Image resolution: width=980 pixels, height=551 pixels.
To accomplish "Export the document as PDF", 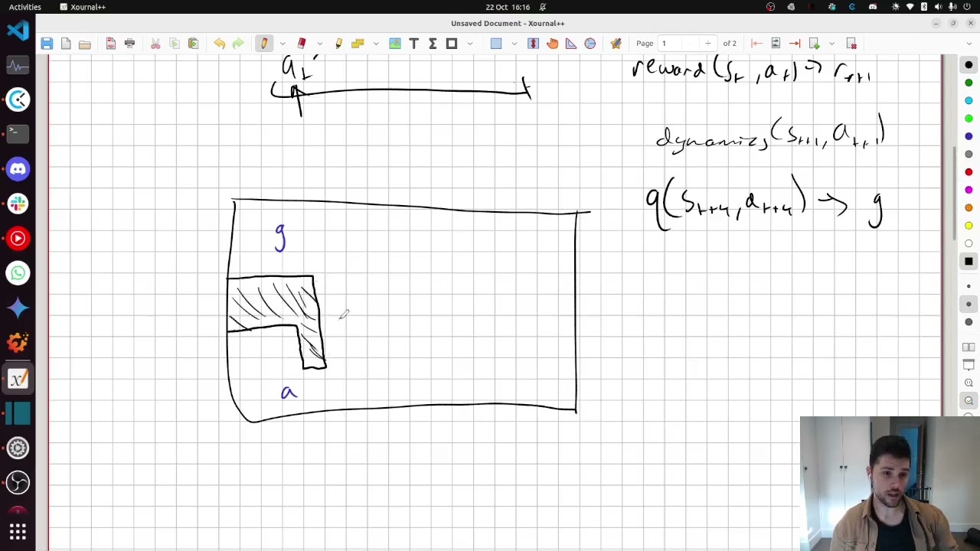I will (111, 44).
